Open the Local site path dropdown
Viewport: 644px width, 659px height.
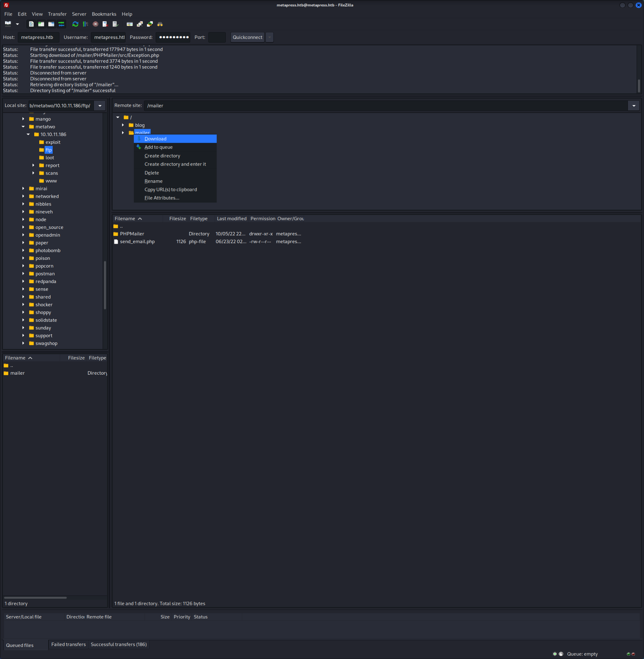point(100,106)
